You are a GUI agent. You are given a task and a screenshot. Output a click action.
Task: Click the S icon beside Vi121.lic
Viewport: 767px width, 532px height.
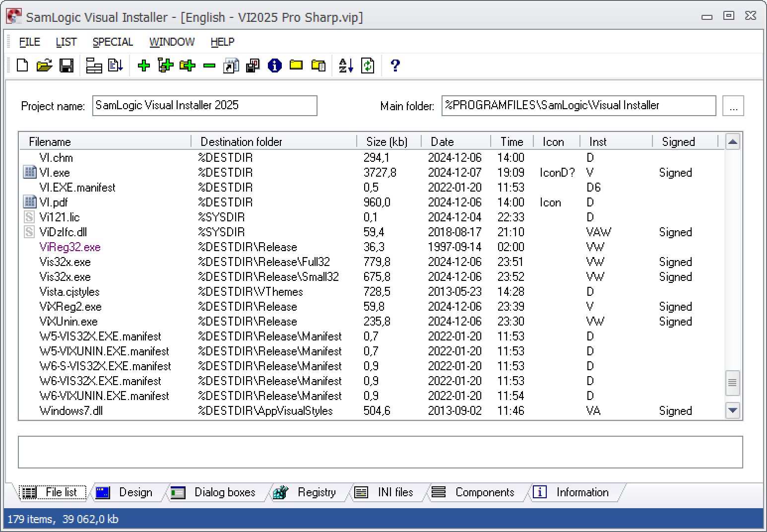(30, 217)
